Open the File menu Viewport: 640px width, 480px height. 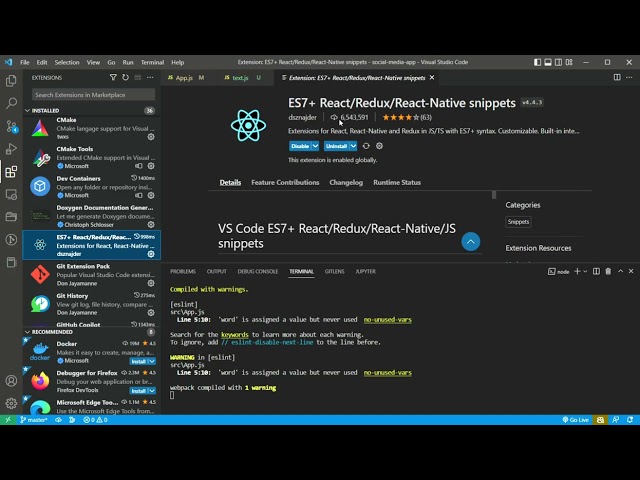pos(25,62)
